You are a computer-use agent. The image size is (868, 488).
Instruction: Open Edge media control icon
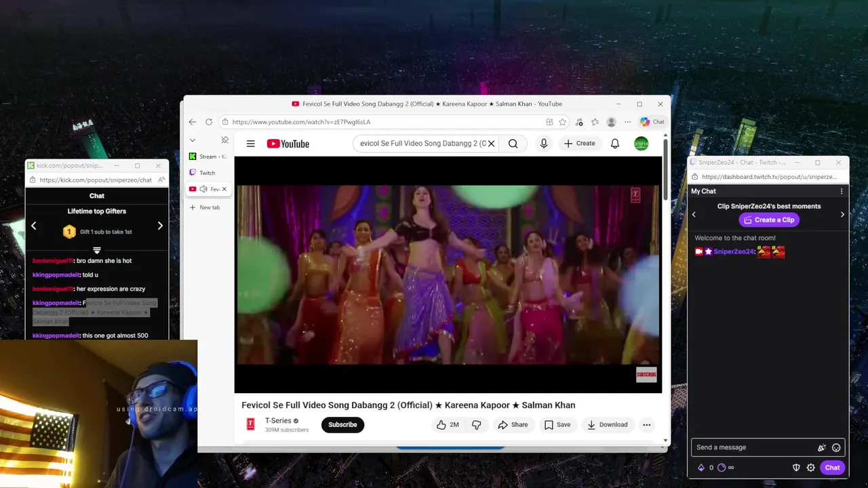pos(579,122)
